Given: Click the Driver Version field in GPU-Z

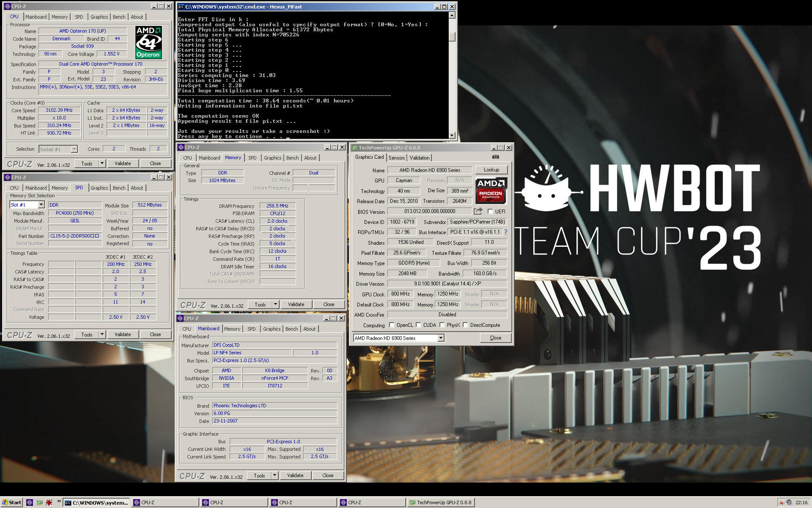Looking at the screenshot, I should point(447,284).
